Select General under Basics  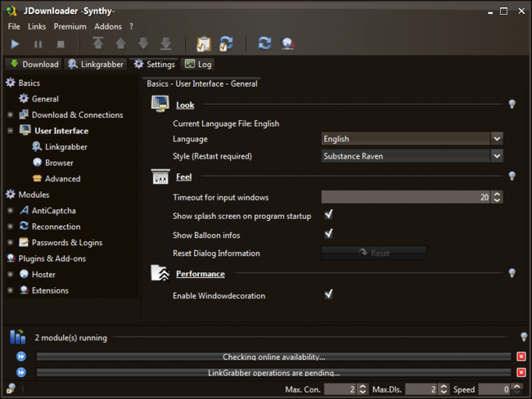tap(45, 99)
